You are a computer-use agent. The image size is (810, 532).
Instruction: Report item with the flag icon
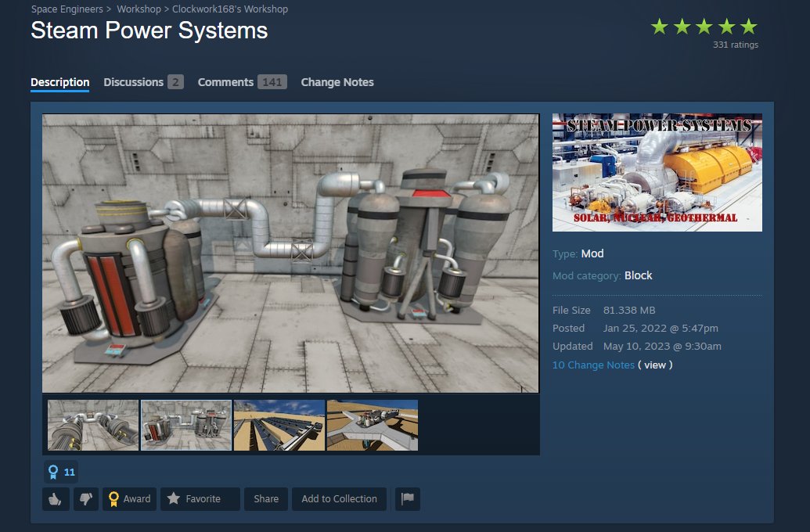(x=408, y=499)
